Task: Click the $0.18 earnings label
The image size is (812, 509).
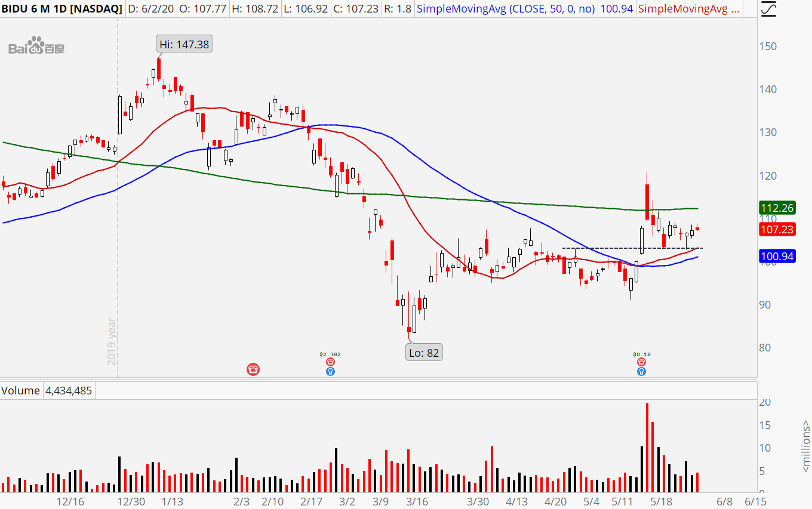Action: tap(641, 354)
